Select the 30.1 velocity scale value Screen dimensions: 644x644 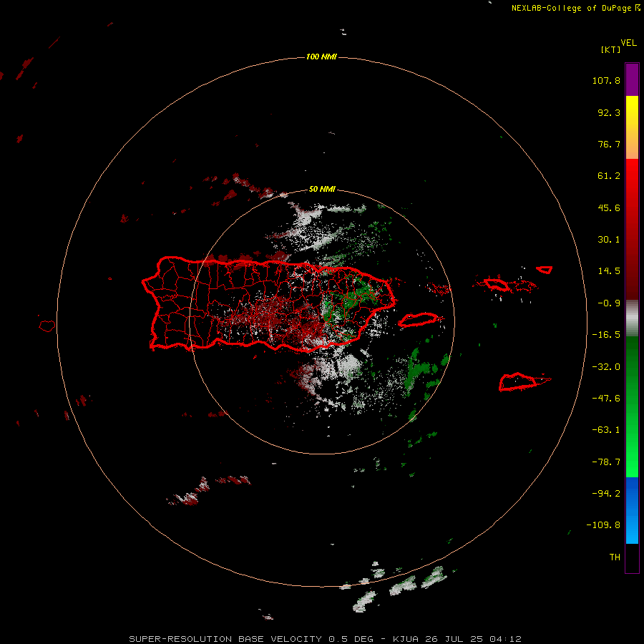click(609, 240)
